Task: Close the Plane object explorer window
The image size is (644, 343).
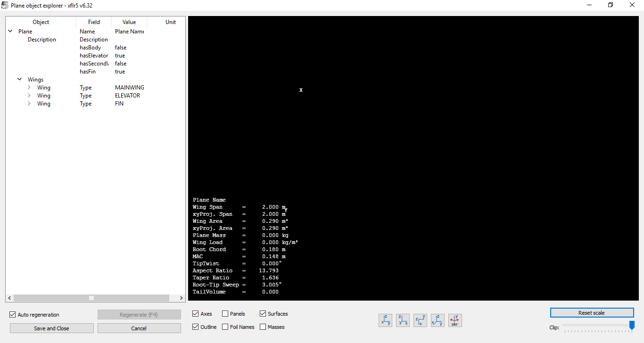Action: (x=632, y=5)
